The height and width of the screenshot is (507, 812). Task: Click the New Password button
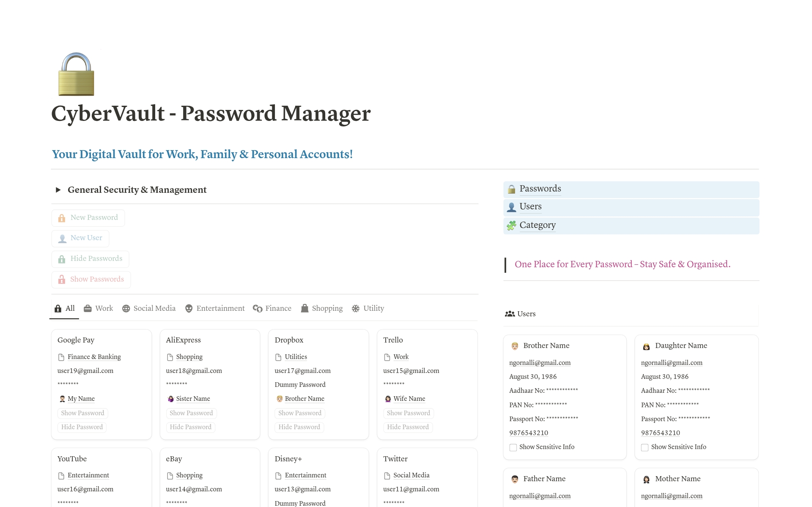[x=88, y=218]
